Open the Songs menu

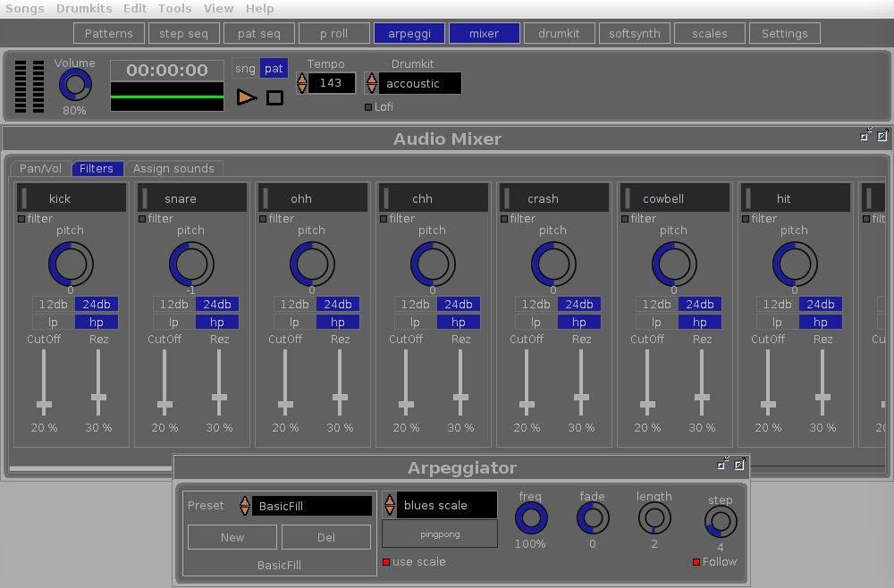pos(24,9)
